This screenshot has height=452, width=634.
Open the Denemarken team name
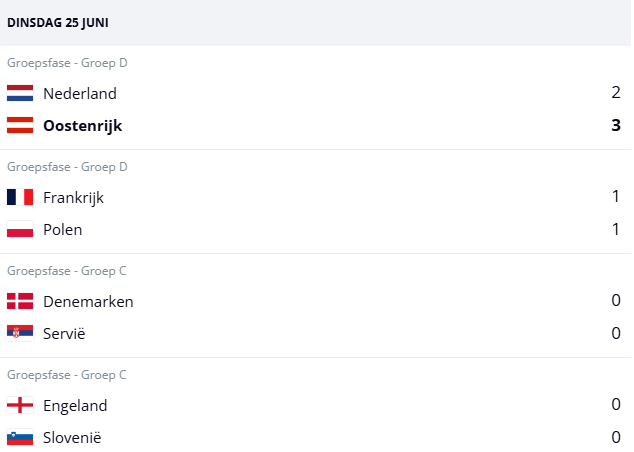(x=88, y=302)
